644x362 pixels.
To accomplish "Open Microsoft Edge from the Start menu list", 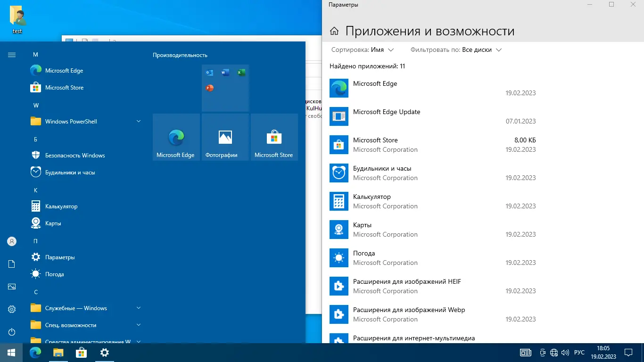I will coord(64,71).
